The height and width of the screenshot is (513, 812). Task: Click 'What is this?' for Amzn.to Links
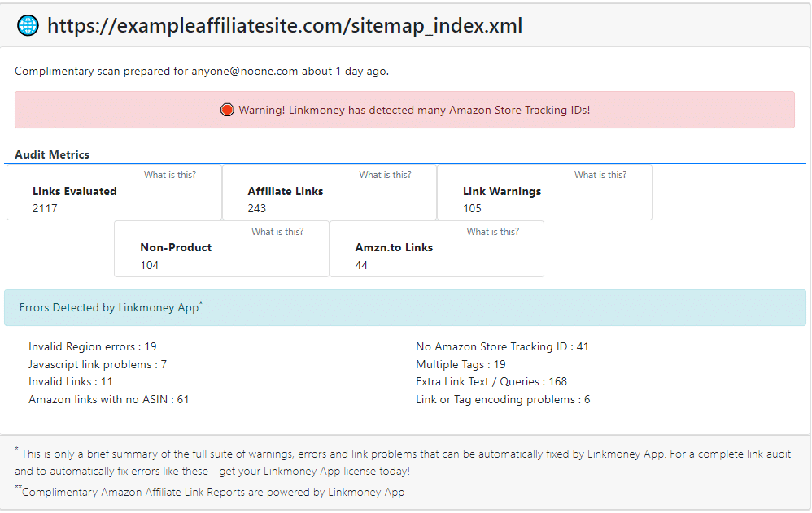pos(492,232)
